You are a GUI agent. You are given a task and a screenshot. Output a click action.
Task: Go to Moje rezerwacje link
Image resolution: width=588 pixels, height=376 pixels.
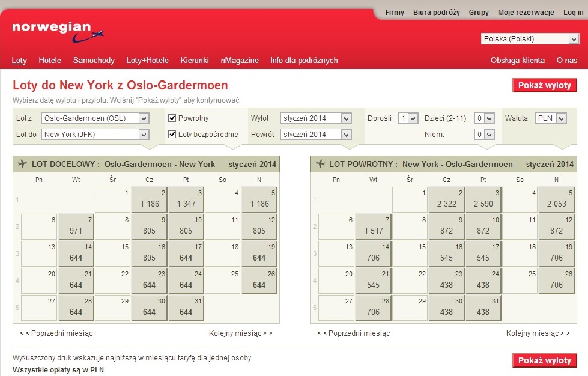(x=526, y=13)
